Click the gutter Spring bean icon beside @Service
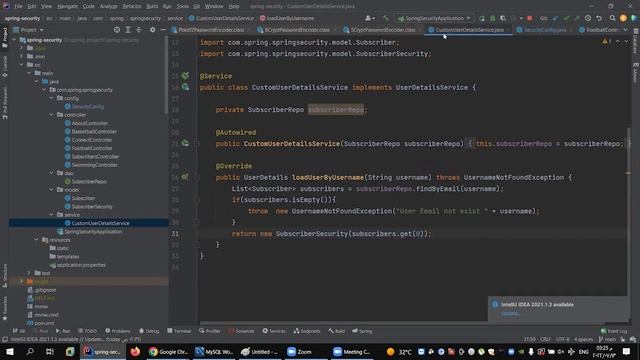This screenshot has height=360, width=640. pyautogui.click(x=185, y=76)
